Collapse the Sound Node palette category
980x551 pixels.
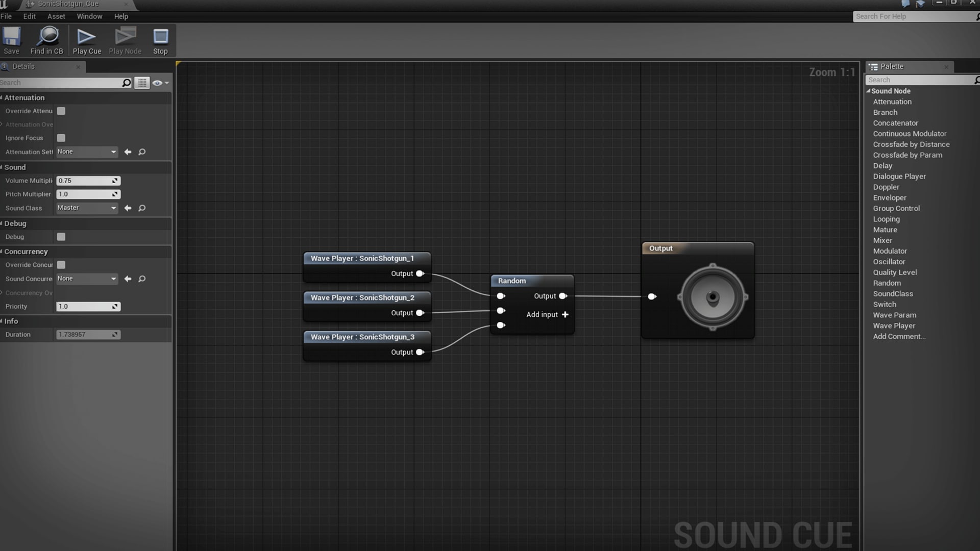869,91
